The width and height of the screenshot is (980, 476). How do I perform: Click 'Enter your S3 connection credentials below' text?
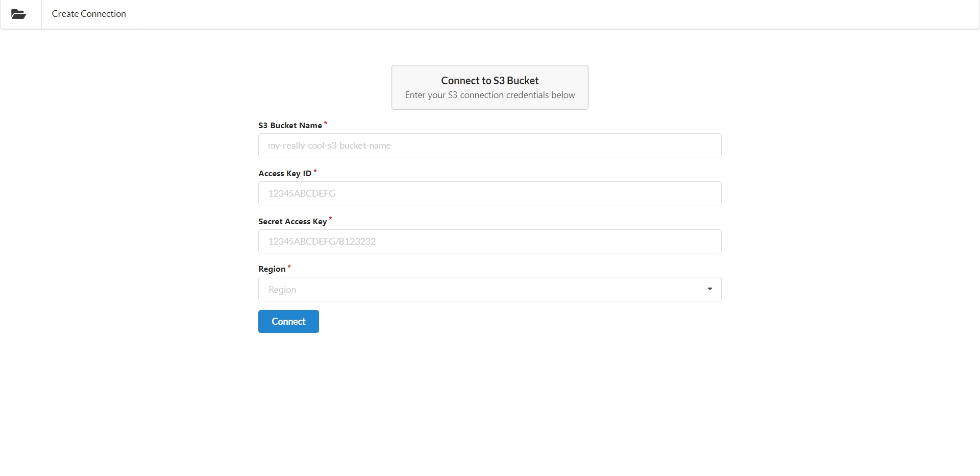490,95
